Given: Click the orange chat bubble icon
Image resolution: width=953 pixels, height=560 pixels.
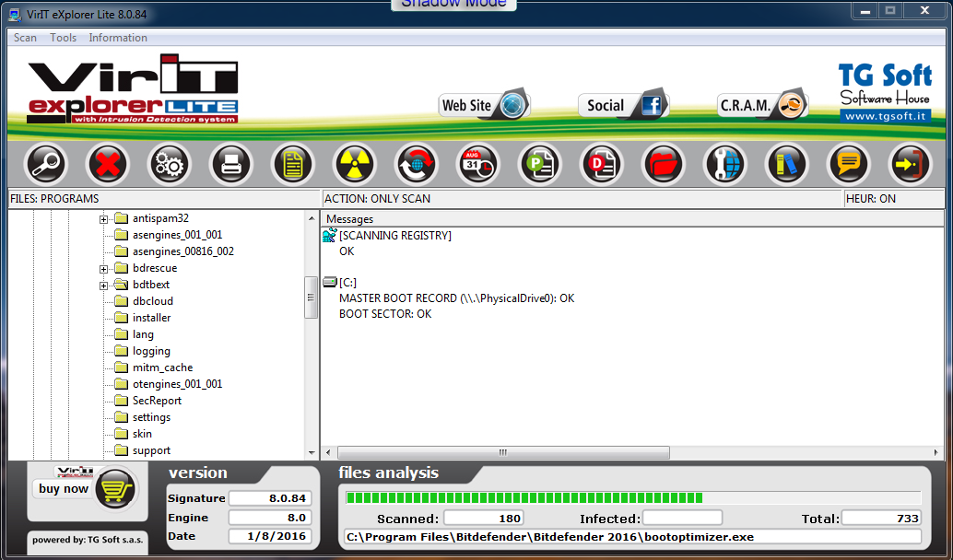Looking at the screenshot, I should [849, 164].
